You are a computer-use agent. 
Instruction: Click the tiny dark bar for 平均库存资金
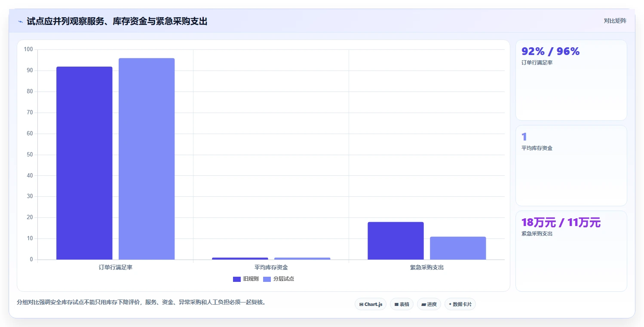240,258
